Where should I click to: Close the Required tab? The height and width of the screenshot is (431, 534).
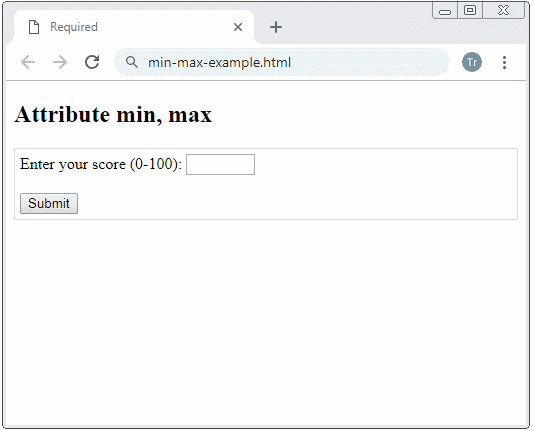tap(238, 27)
